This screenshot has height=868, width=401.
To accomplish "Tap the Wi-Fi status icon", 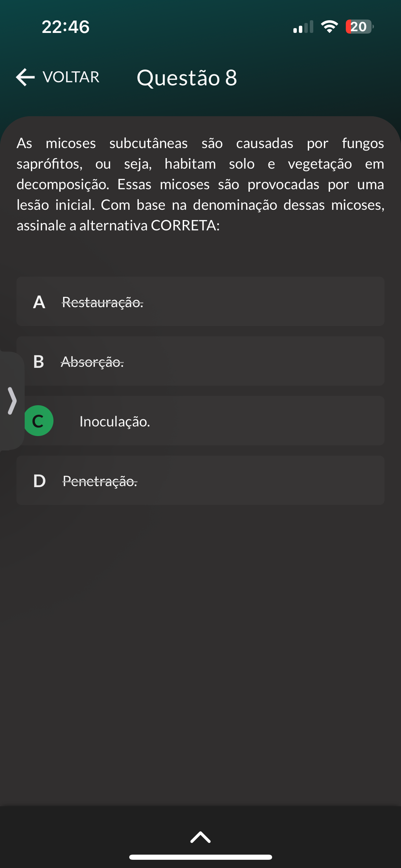I will 329,27.
